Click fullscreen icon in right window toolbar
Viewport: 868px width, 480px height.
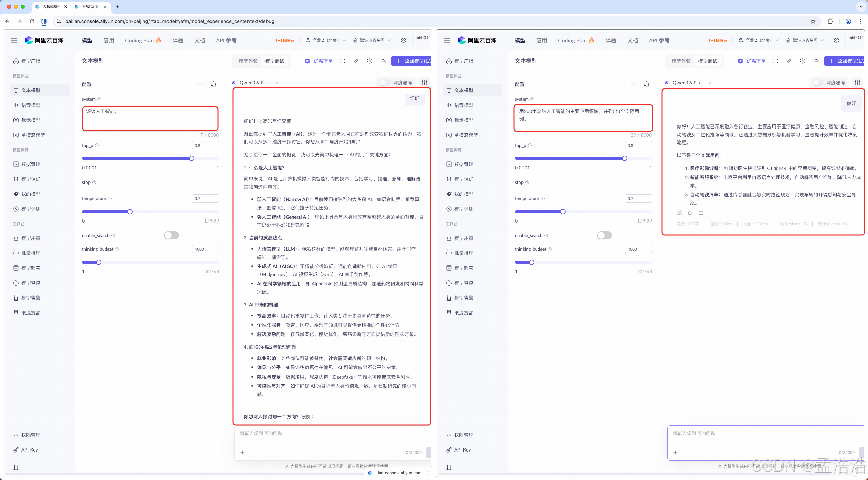[x=775, y=61]
